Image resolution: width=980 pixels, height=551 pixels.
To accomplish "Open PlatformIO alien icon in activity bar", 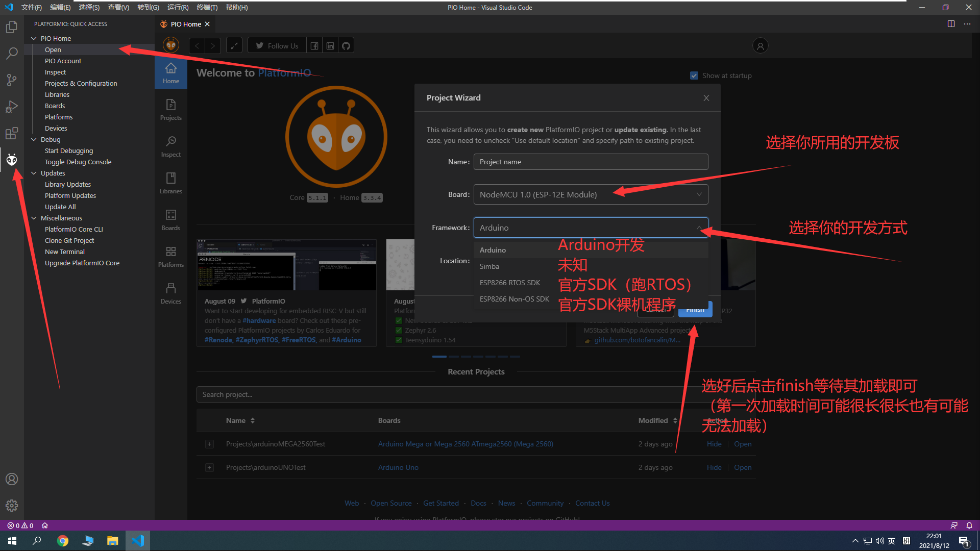I will (x=12, y=160).
